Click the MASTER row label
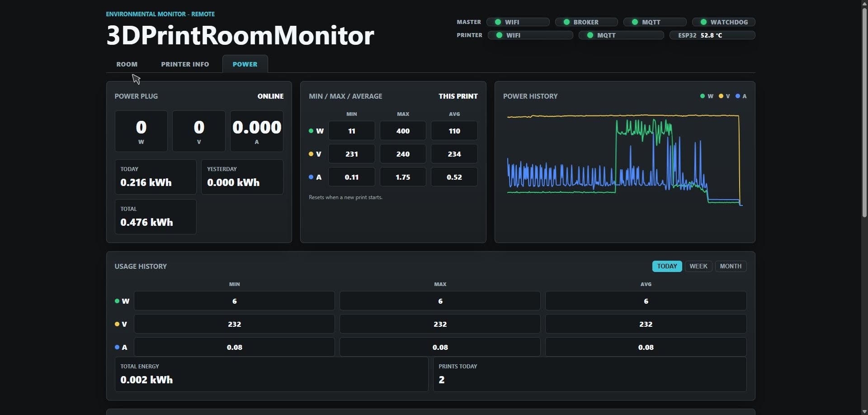 coord(469,22)
